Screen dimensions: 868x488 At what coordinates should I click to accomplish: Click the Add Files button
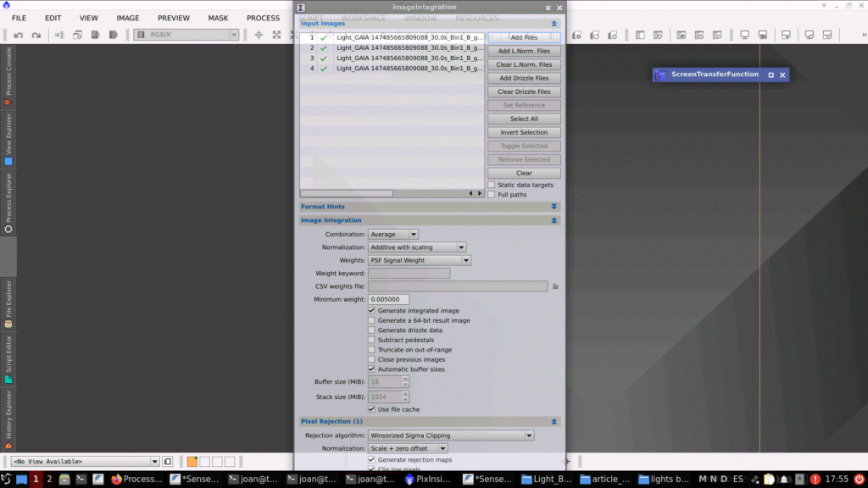click(x=524, y=37)
